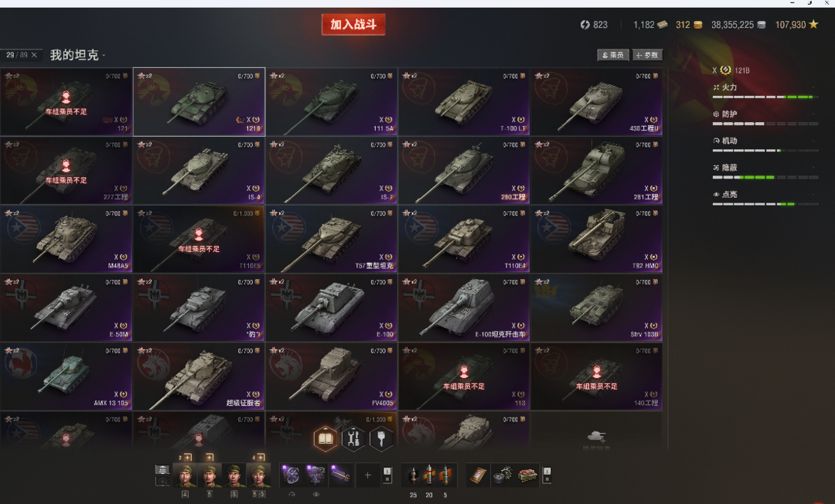835x504 pixels.
Task: Click the 加入战斗 join battle button
Action: tap(353, 25)
